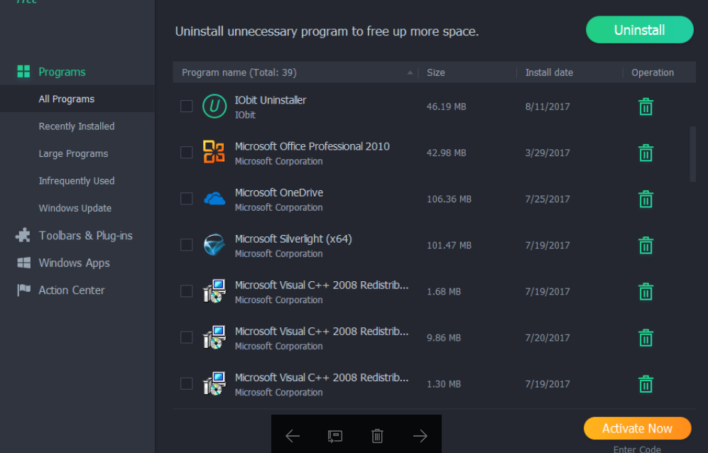Image resolution: width=708 pixels, height=453 pixels.
Task: Click the program list vertical scrollbar
Action: (x=692, y=154)
